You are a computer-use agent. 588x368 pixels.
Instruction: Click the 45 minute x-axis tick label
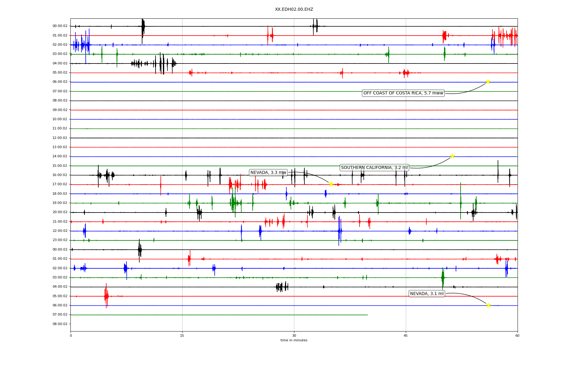(406, 336)
